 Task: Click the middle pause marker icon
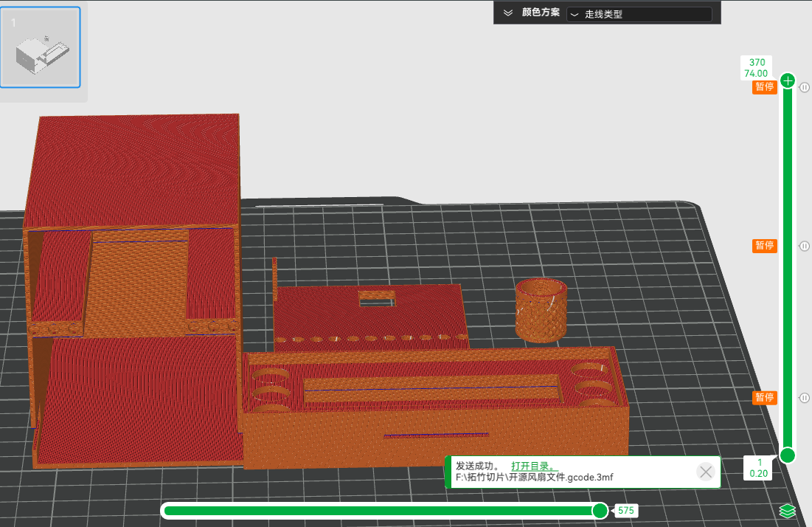coord(805,246)
